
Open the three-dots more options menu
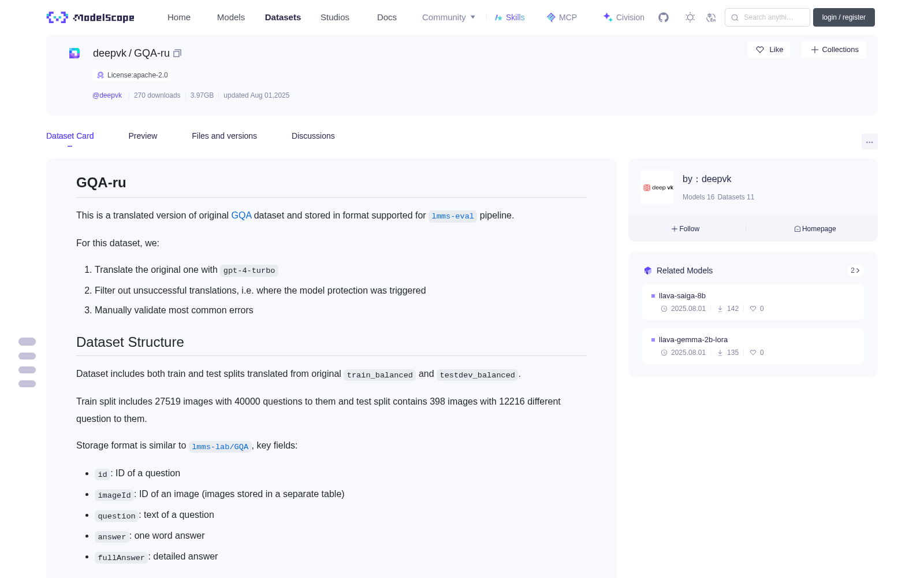click(870, 142)
